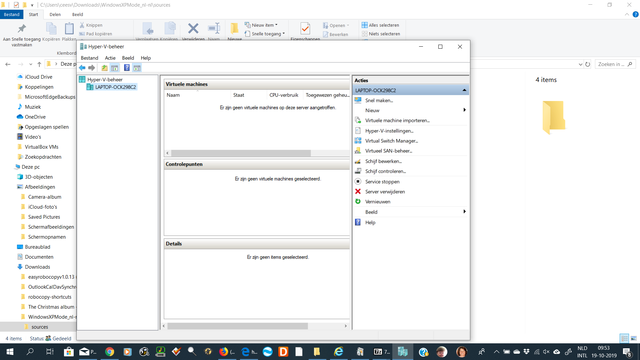640x360 pixels.
Task: Click the Up one level folder icon in Hyper-V toolbar
Action: [104, 68]
